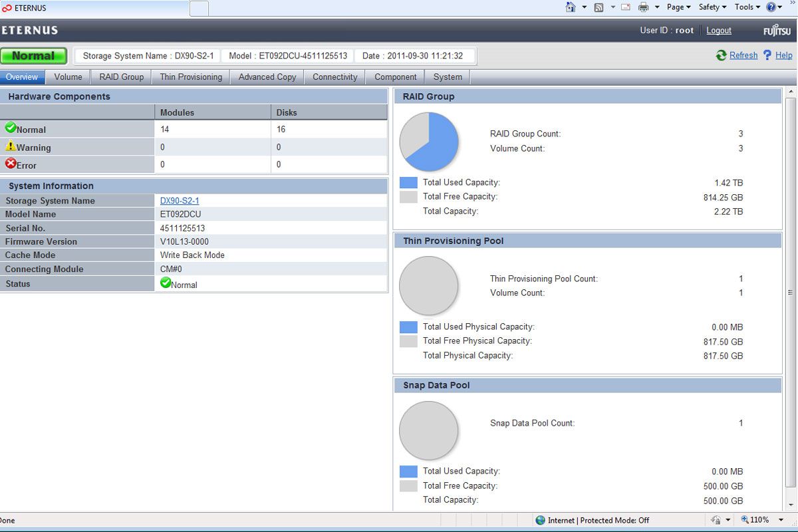Screen dimensions: 798x532
Task: Click the firmware version V10L13-0000
Action: (184, 242)
